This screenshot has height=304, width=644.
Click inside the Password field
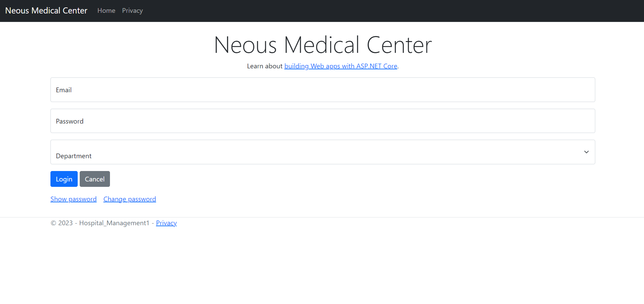(322, 121)
